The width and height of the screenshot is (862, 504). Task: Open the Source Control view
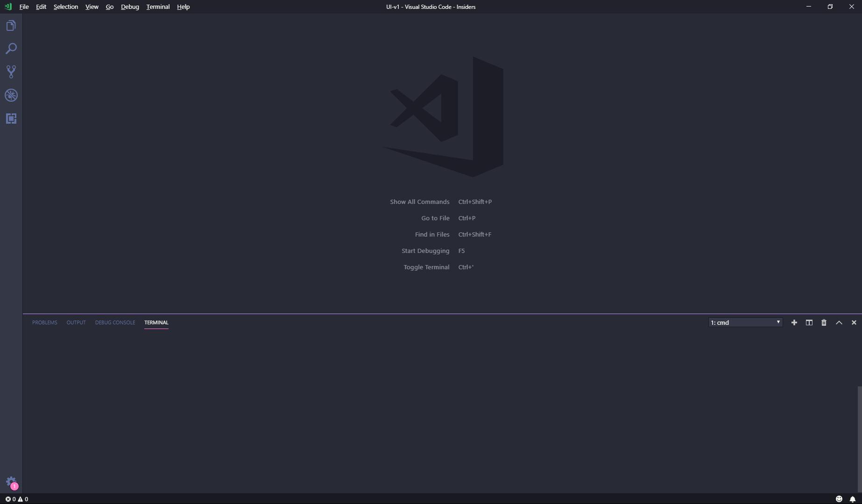(11, 72)
